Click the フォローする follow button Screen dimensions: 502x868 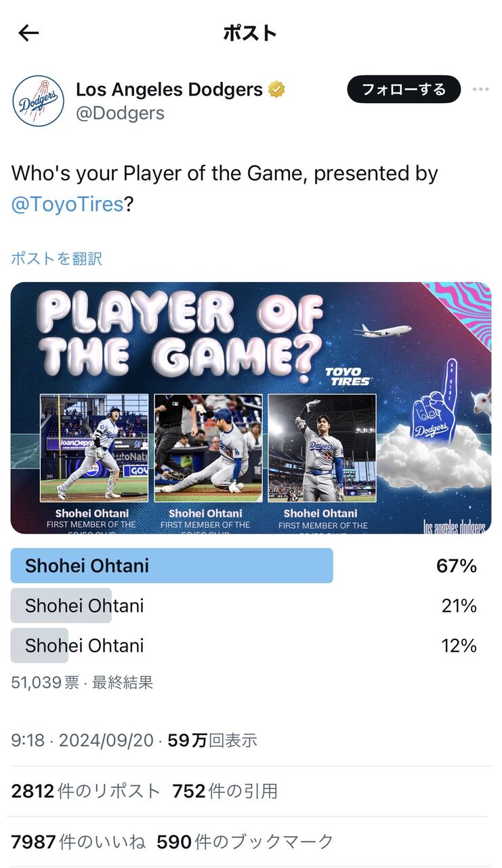pos(404,90)
